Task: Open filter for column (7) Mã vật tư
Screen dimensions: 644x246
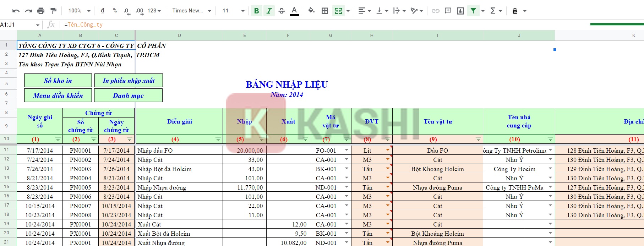Action: (346, 139)
